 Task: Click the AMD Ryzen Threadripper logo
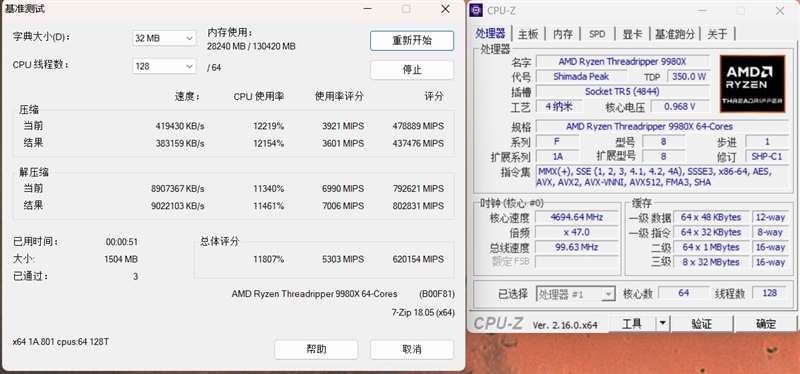752,84
